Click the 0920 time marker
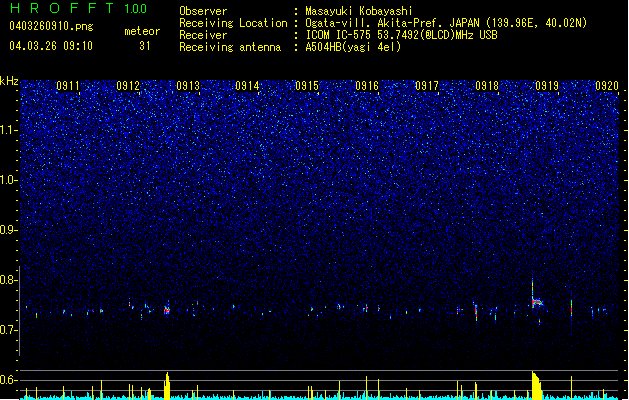This screenshot has width=629, height=400. tap(607, 86)
